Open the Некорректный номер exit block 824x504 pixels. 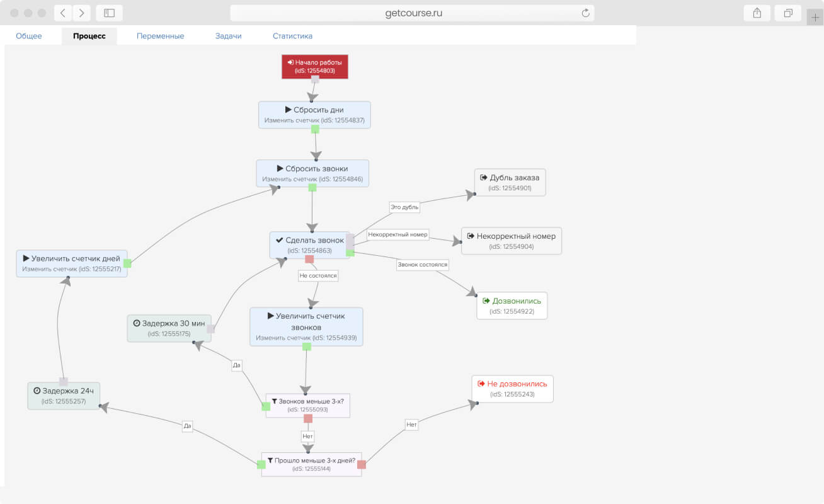click(511, 241)
